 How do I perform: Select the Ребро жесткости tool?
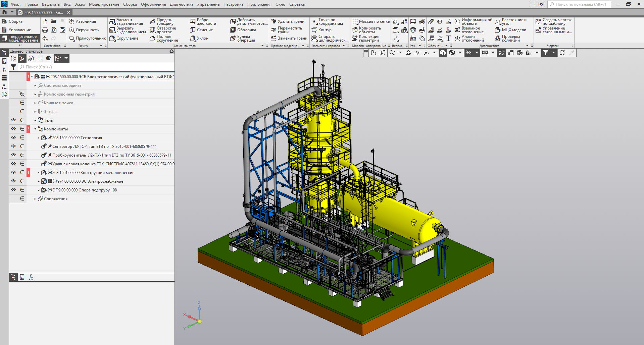[203, 22]
